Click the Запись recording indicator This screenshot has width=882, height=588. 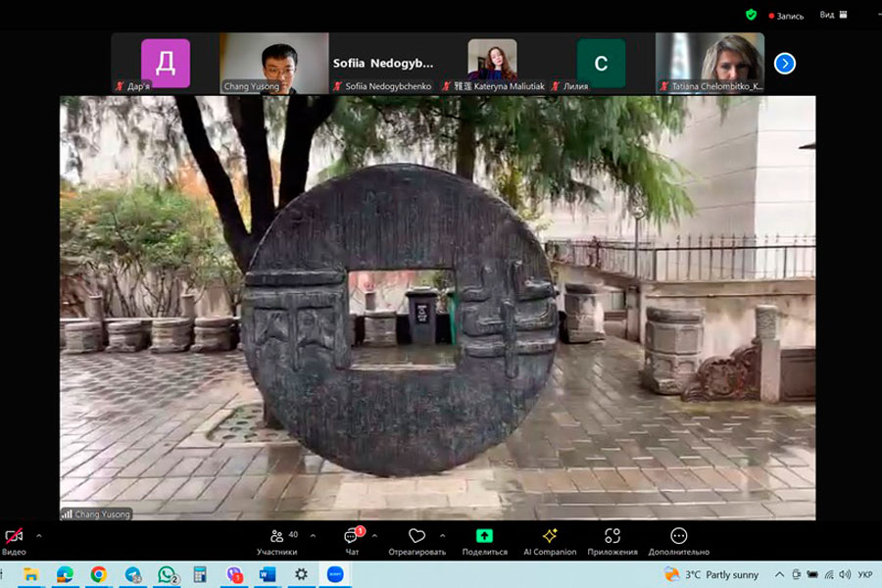pyautogui.click(x=787, y=16)
